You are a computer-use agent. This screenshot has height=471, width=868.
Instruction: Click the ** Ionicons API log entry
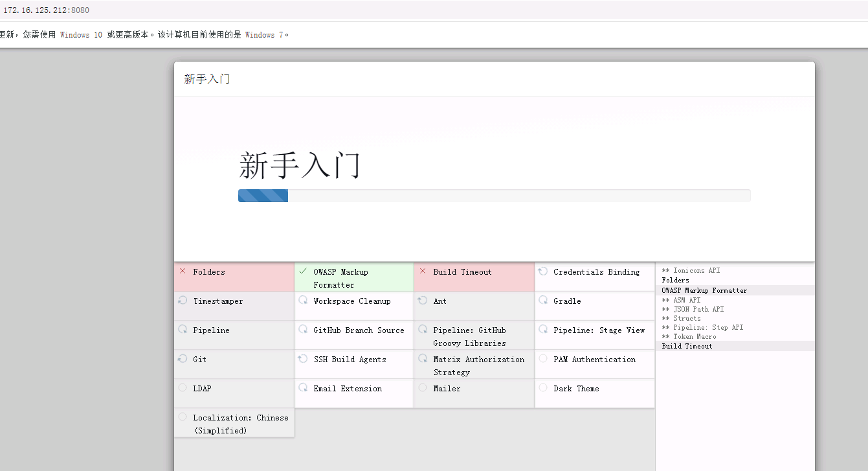(x=691, y=270)
